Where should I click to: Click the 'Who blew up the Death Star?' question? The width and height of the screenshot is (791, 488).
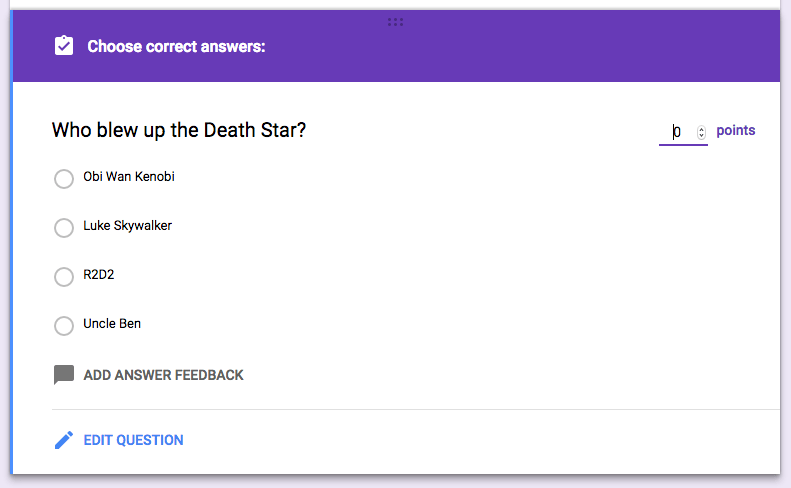pyautogui.click(x=179, y=131)
